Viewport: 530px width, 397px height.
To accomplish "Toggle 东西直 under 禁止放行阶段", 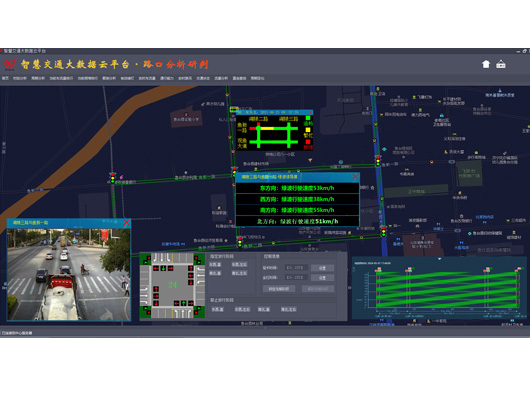I will click(x=217, y=309).
